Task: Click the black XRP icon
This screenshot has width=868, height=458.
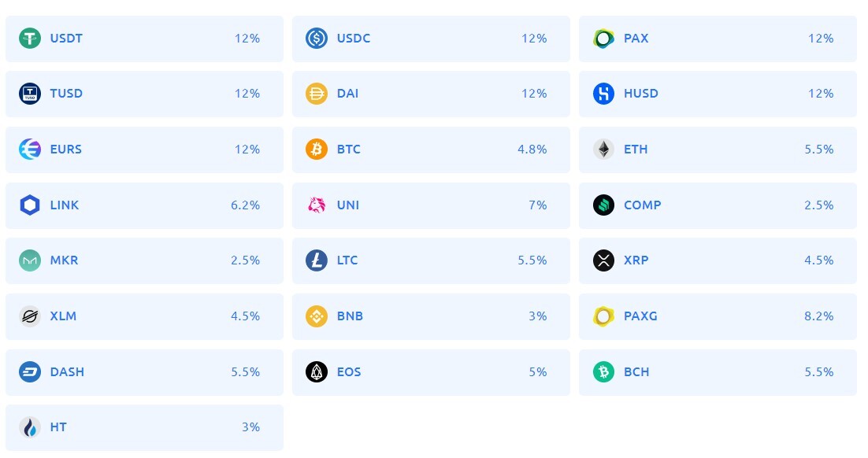Action: tap(603, 260)
